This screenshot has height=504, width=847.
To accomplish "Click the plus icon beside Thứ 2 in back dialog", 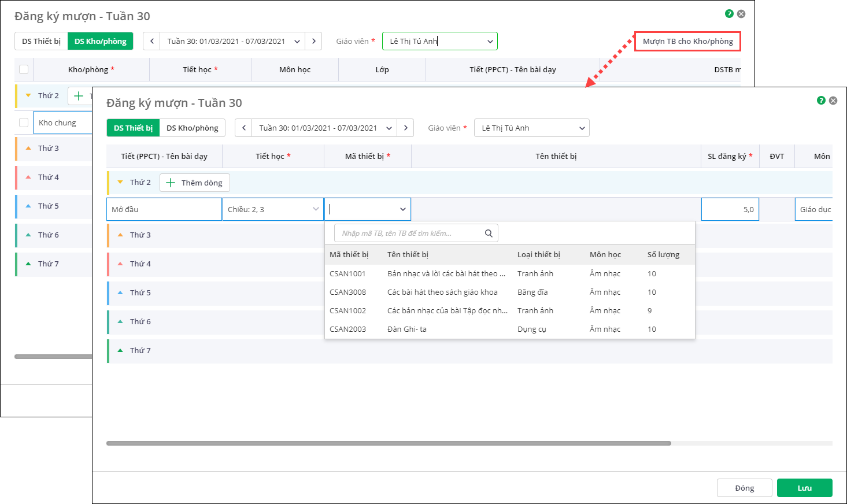I will pyautogui.click(x=79, y=96).
